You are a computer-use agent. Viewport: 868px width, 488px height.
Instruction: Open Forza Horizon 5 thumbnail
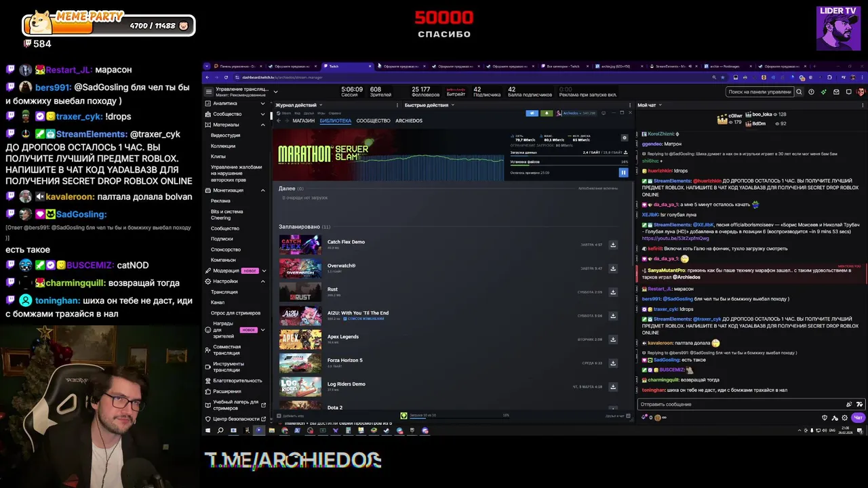tap(300, 363)
